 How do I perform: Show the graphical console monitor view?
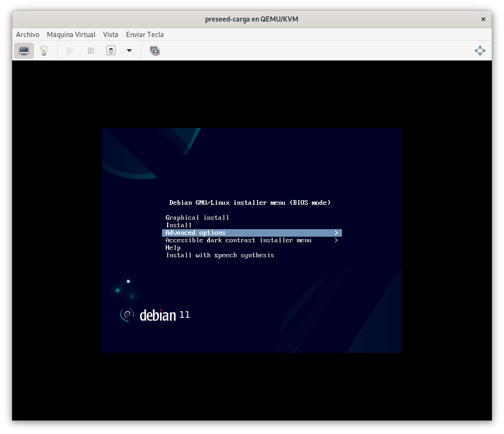tap(24, 51)
